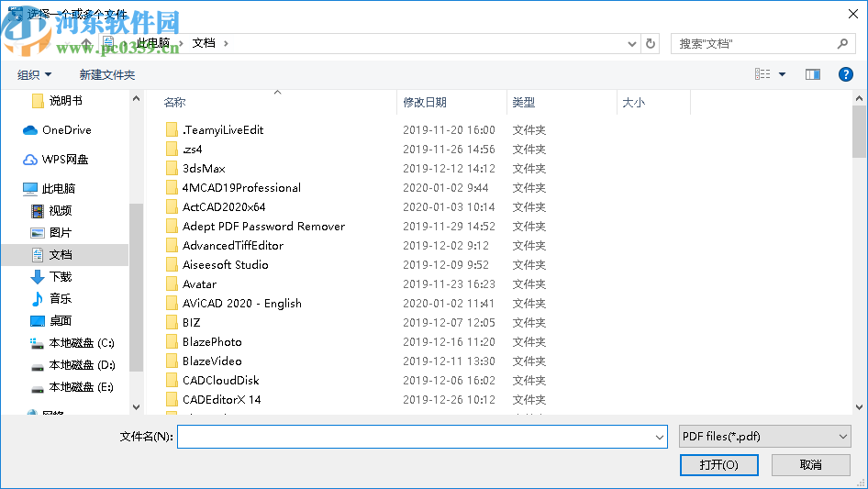Click the 本地磁盘 (C:) drive icon

(37, 343)
